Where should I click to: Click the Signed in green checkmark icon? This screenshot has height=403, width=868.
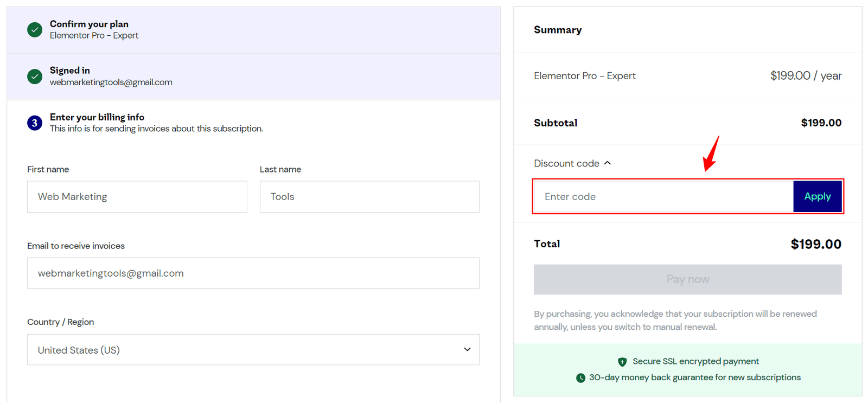tap(35, 76)
